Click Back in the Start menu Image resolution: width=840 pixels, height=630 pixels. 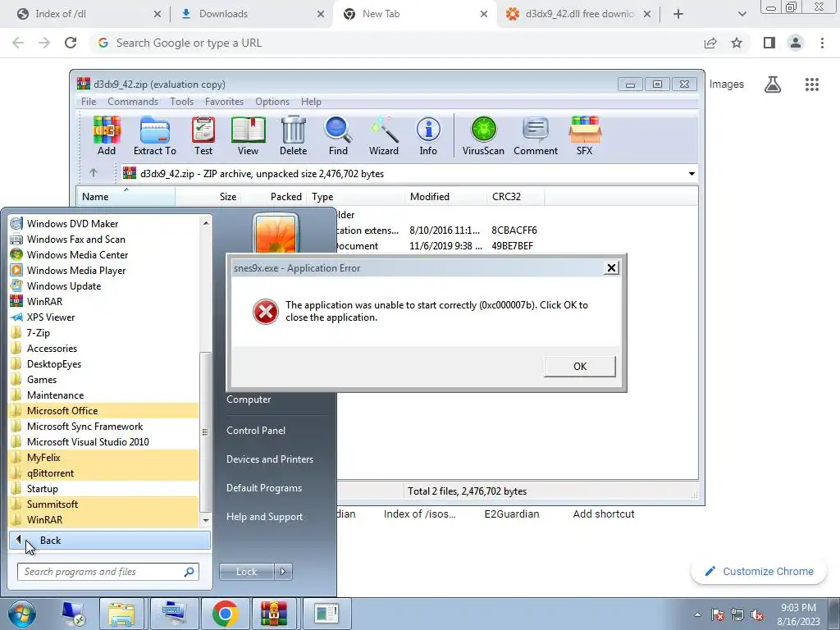(x=109, y=541)
